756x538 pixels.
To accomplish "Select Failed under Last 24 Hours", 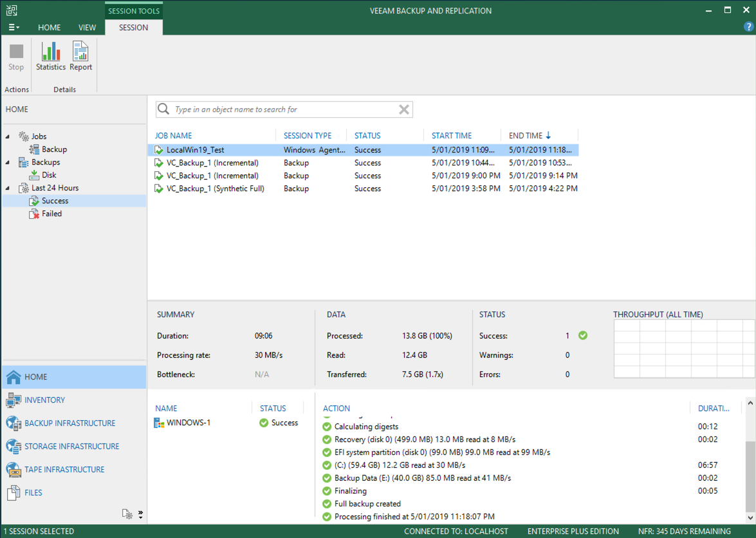I will click(x=46, y=214).
